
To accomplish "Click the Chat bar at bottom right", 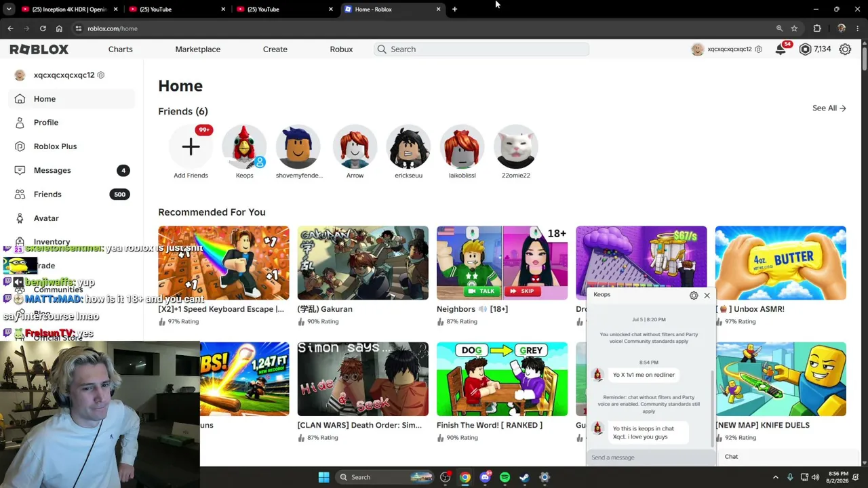I will (787, 457).
